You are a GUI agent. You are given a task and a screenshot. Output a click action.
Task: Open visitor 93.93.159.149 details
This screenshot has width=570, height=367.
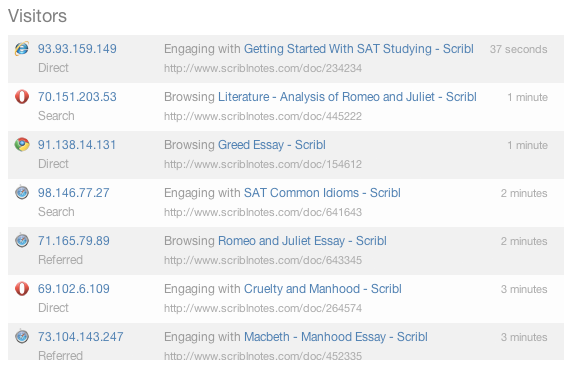tap(77, 49)
